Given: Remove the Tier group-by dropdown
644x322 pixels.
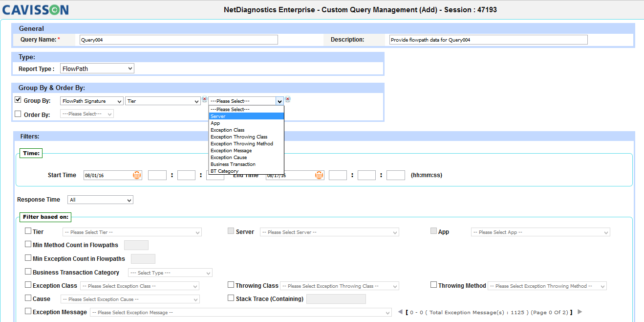Looking at the screenshot, I should pos(204,99).
